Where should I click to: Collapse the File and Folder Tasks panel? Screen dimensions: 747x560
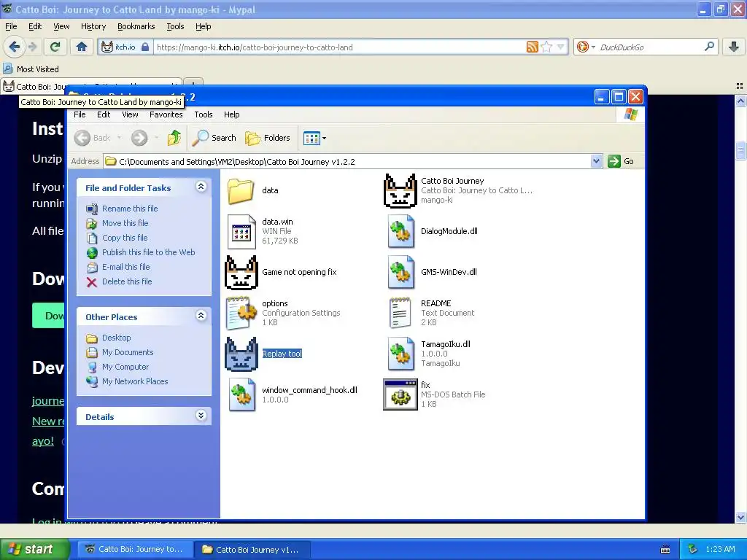point(201,187)
